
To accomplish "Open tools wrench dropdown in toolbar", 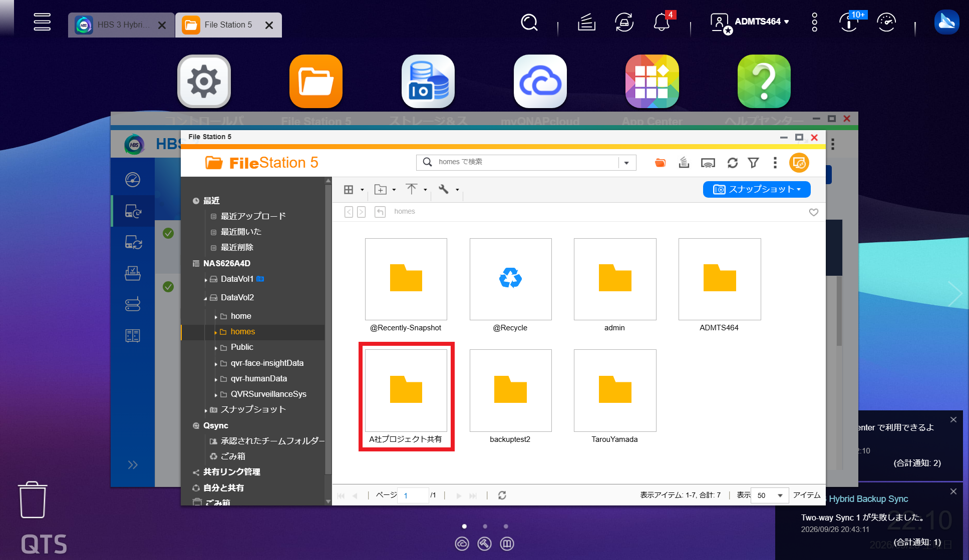I will pyautogui.click(x=448, y=190).
